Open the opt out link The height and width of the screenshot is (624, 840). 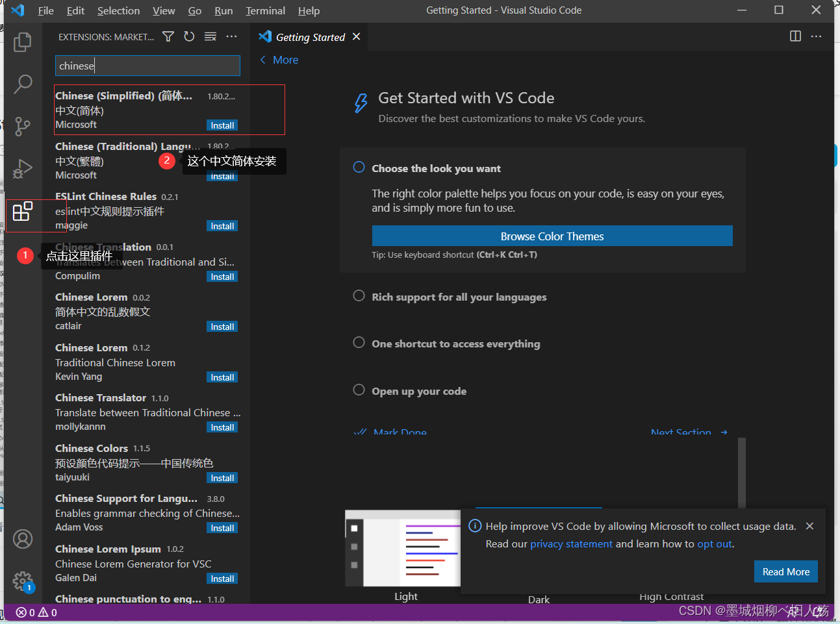click(x=715, y=544)
